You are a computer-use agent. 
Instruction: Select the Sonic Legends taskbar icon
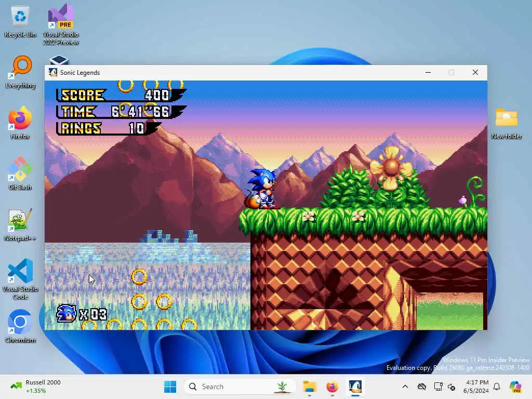tap(355, 387)
